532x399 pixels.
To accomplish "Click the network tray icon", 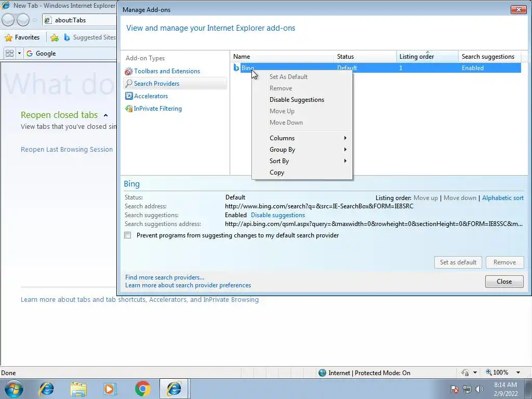I will [x=467, y=389].
